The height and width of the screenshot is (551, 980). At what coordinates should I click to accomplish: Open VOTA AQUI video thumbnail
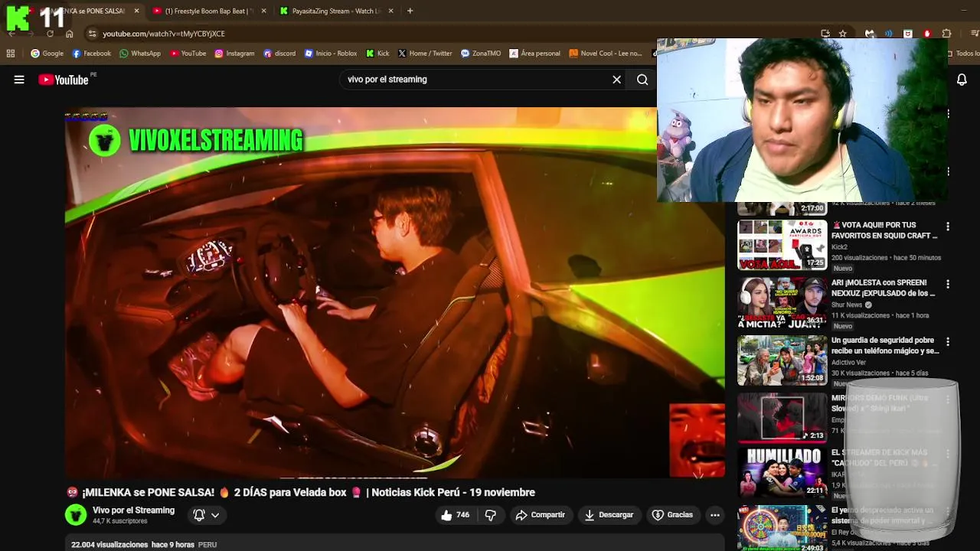pos(782,246)
